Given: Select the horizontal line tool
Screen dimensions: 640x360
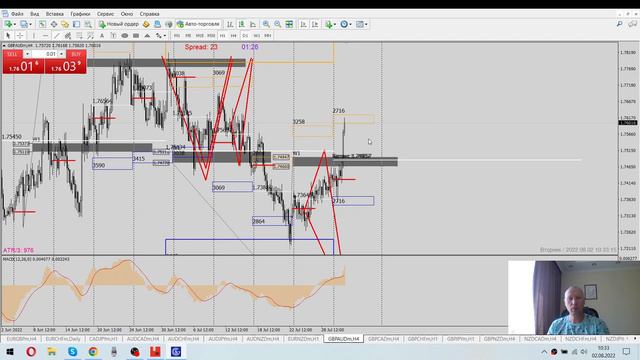Looking at the screenshot, I should pos(45,36).
